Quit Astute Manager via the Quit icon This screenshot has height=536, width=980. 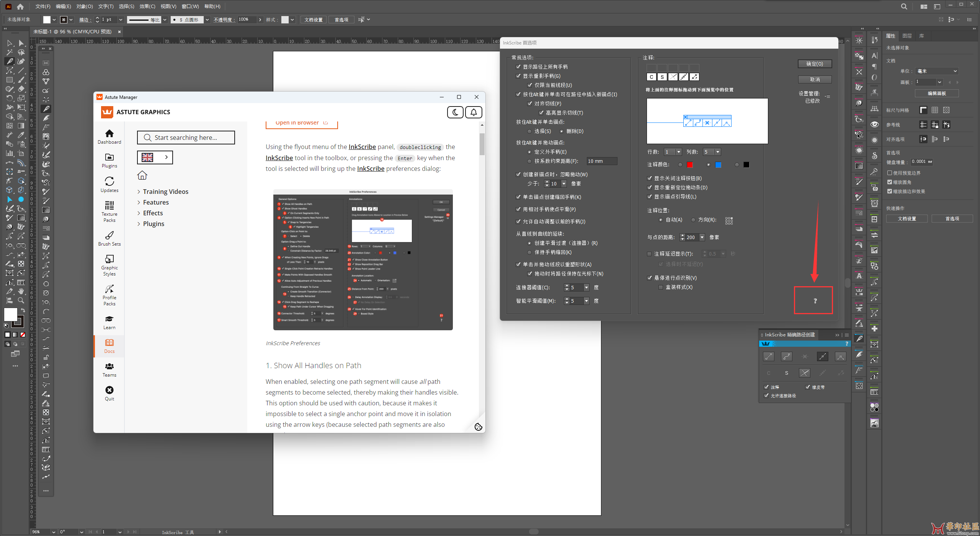109,393
